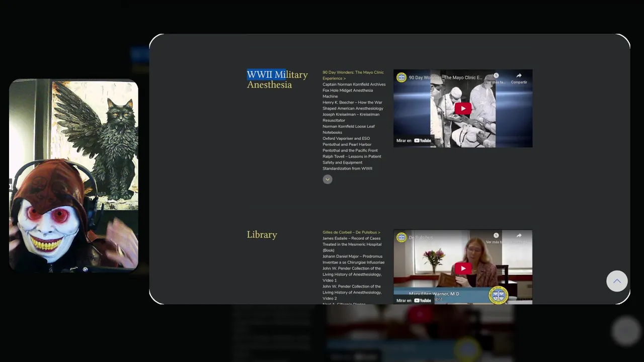Click the scroll-to-top arrow button
644x362 pixels.
pyautogui.click(x=617, y=281)
